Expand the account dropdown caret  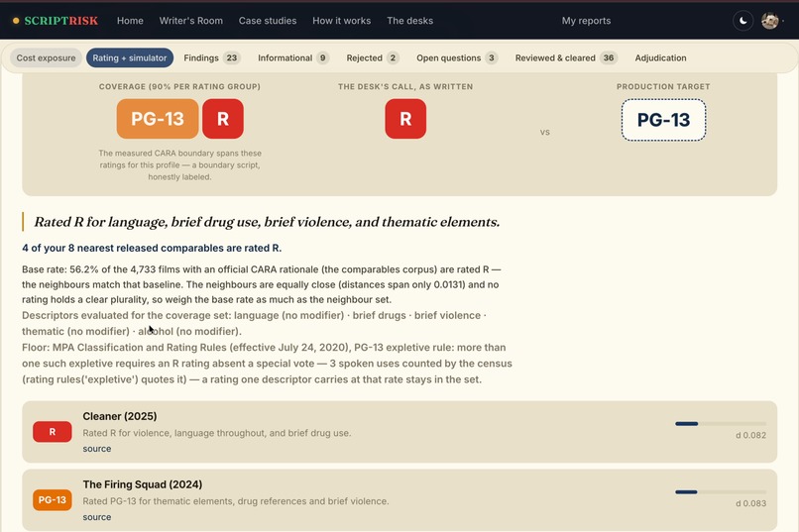[x=783, y=22]
